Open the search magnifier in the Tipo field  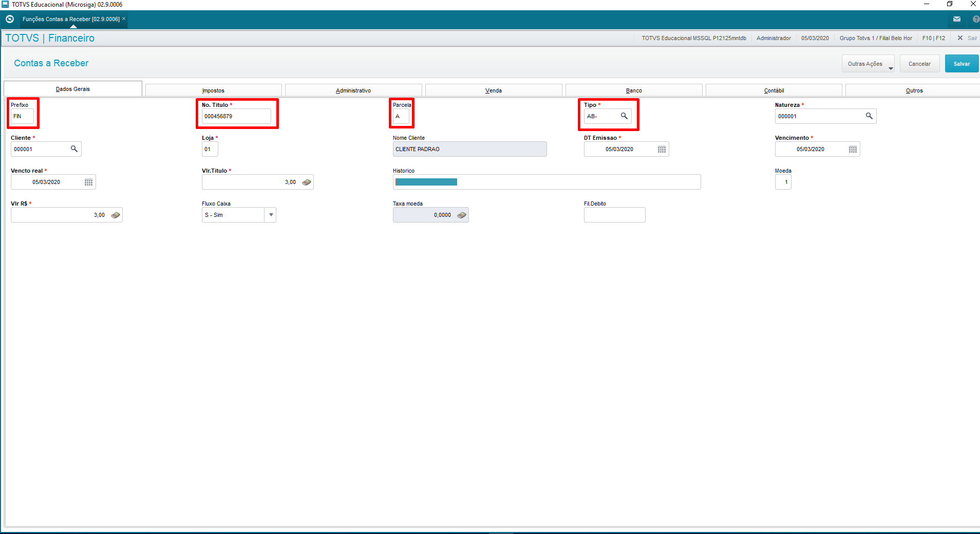624,116
